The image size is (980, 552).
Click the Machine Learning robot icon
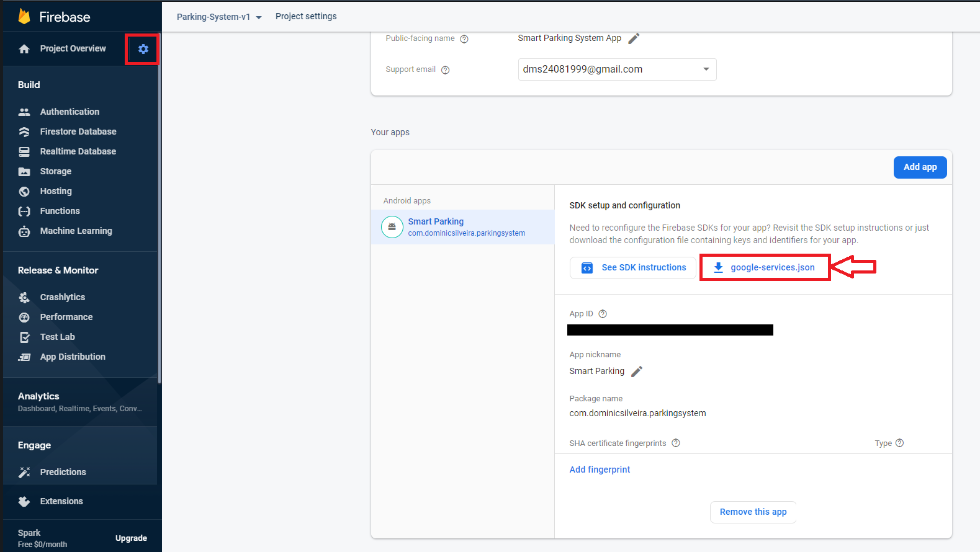pos(24,231)
